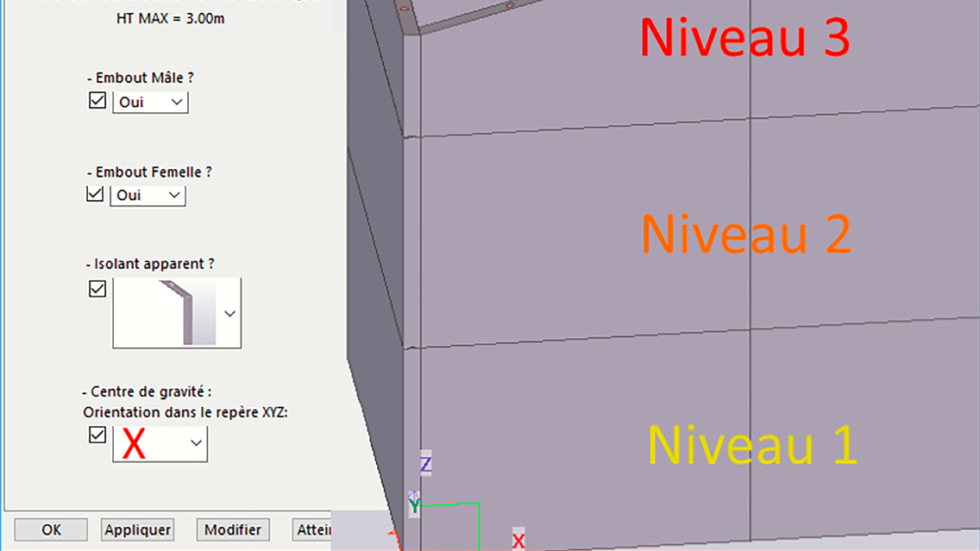Screen dimensions: 980x551
Task: Select the Z axis marker
Action: (x=425, y=465)
